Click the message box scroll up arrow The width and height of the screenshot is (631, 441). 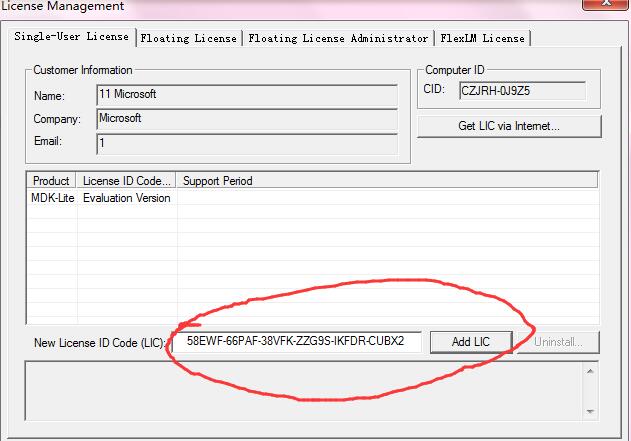point(590,371)
